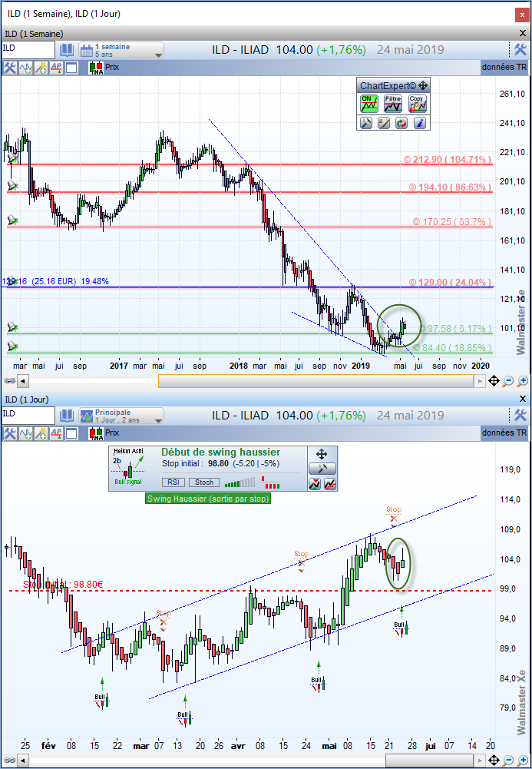Image resolution: width=532 pixels, height=769 pixels.
Task: Click right arrow of weekly chart scrollbar
Action: point(480,380)
